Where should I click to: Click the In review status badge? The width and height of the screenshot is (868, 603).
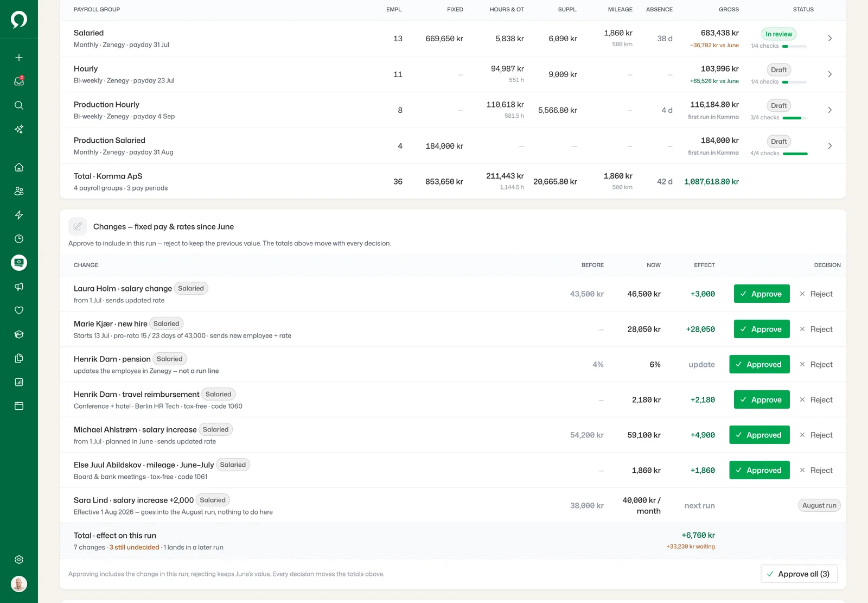click(x=779, y=34)
